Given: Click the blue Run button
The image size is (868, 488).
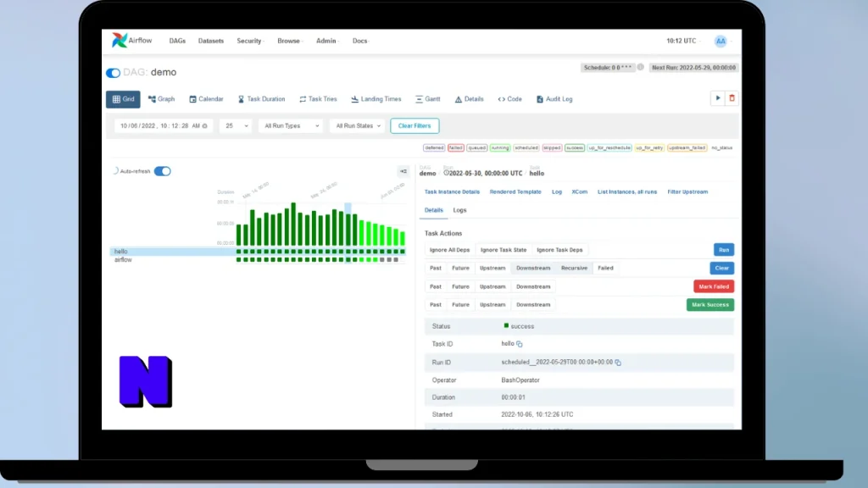Looking at the screenshot, I should pos(724,250).
